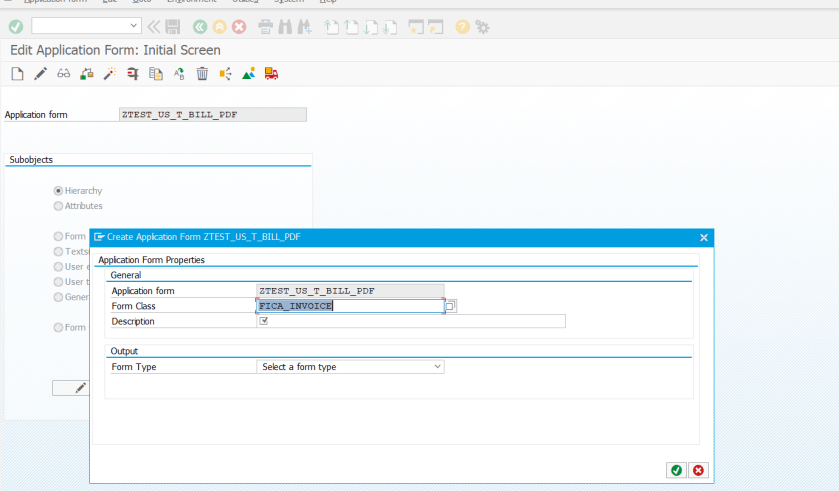Click the green Back icon
Image resolution: width=839 pixels, height=491 pixels.
pos(200,27)
